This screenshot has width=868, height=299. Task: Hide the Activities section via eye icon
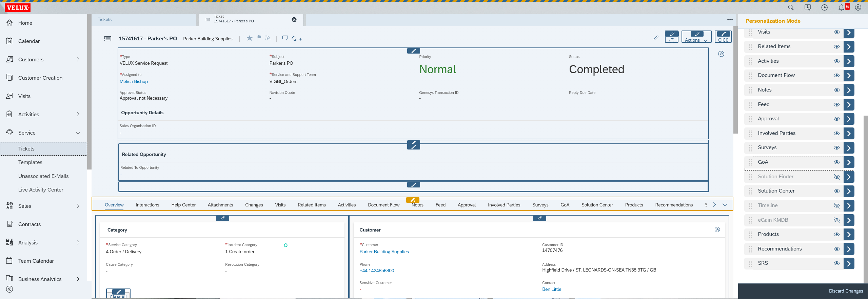[x=836, y=61]
